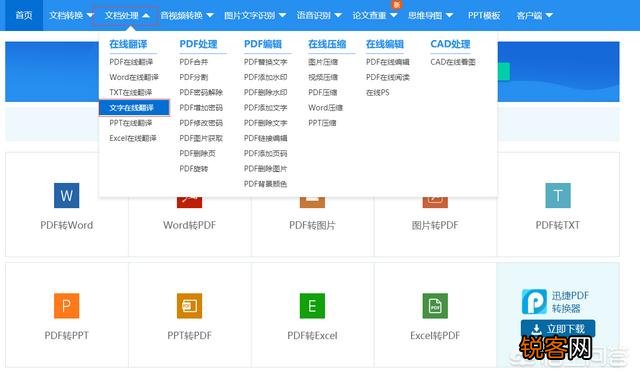Open PDF在线编辑 under 在线编辑
This screenshot has width=640, height=379.
(x=388, y=62)
